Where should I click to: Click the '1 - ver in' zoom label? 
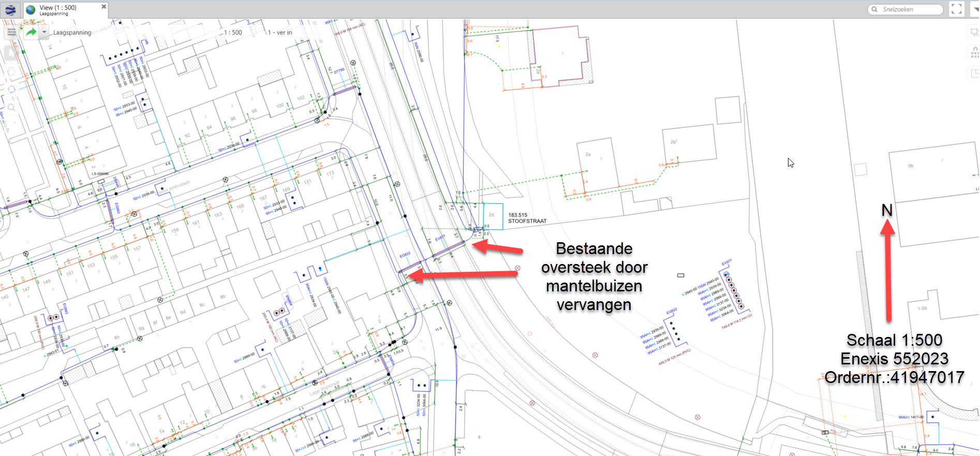pos(280,33)
